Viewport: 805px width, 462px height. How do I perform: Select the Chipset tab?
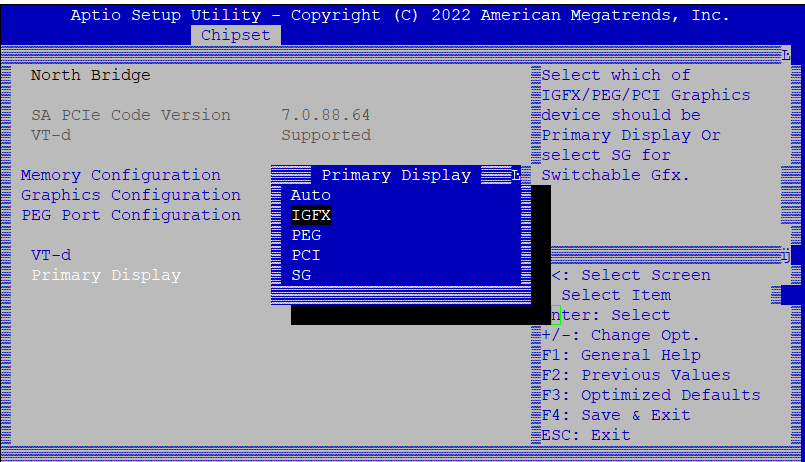(x=235, y=35)
